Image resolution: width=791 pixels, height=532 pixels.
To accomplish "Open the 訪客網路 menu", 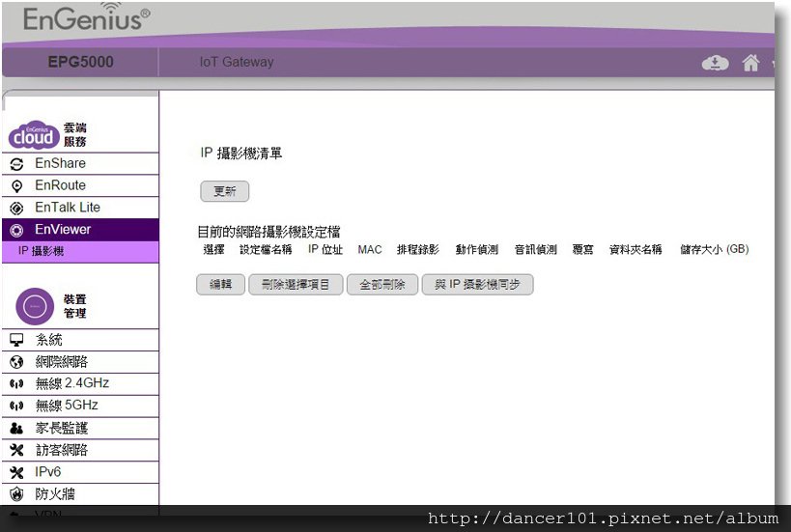I will click(x=80, y=450).
